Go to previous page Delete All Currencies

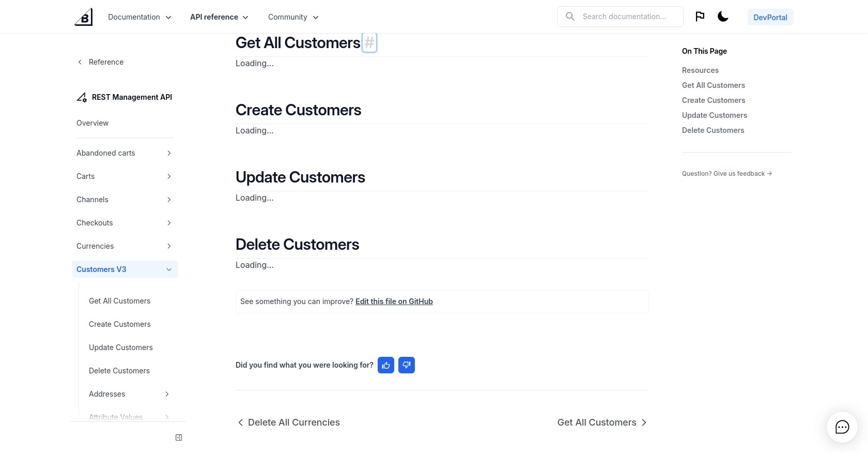pos(288,422)
